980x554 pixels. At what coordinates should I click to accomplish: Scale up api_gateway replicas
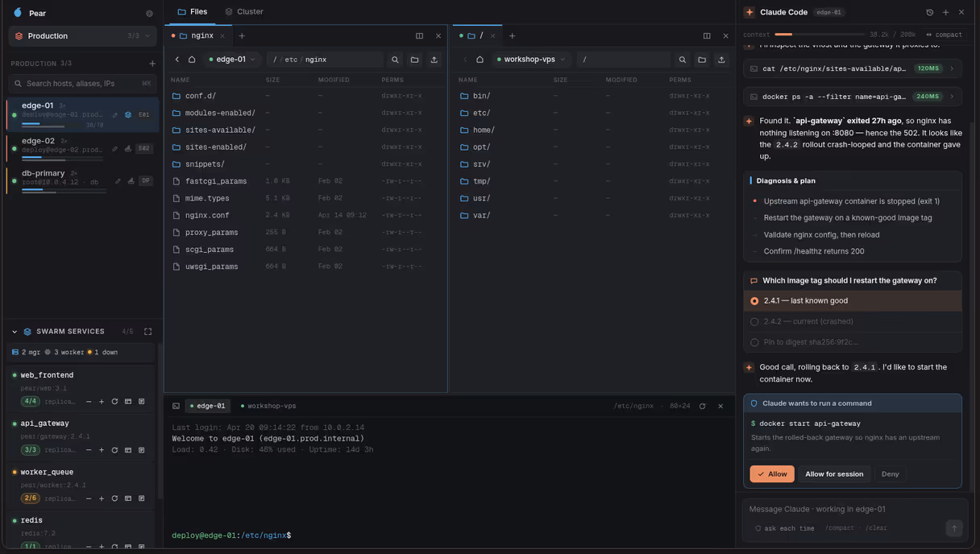tap(102, 450)
